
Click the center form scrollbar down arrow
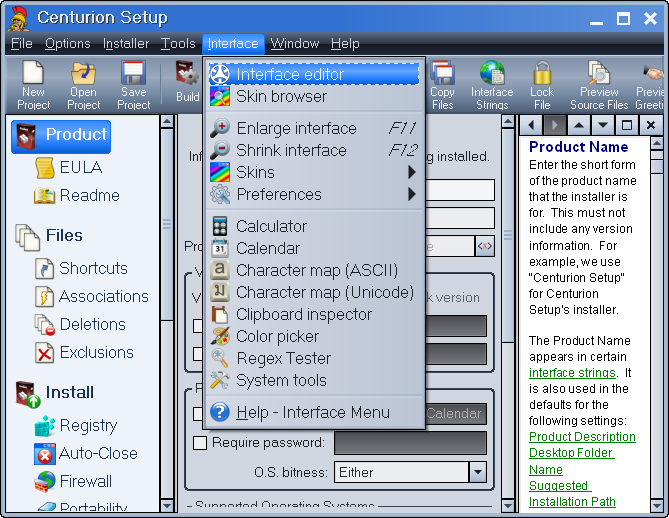(x=507, y=506)
